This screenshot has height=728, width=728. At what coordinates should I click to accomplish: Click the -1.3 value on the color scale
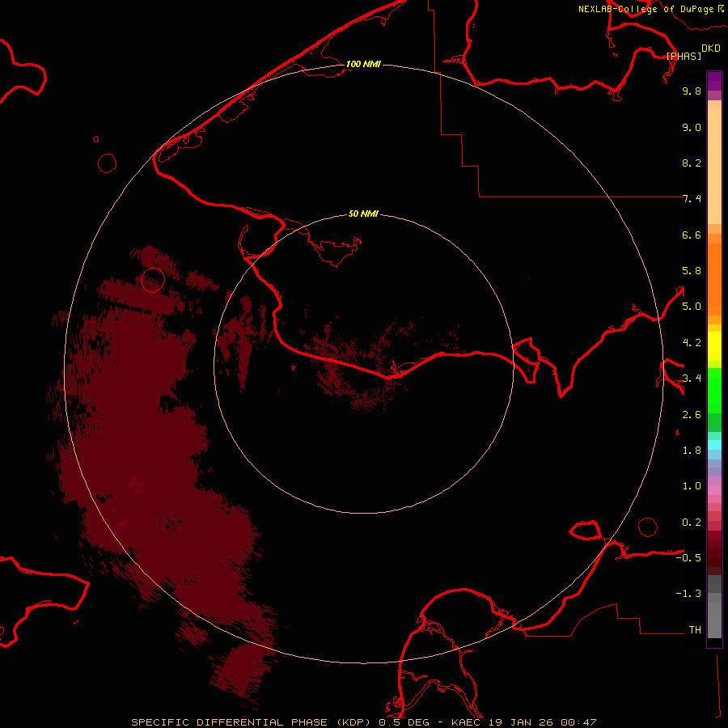(x=688, y=594)
